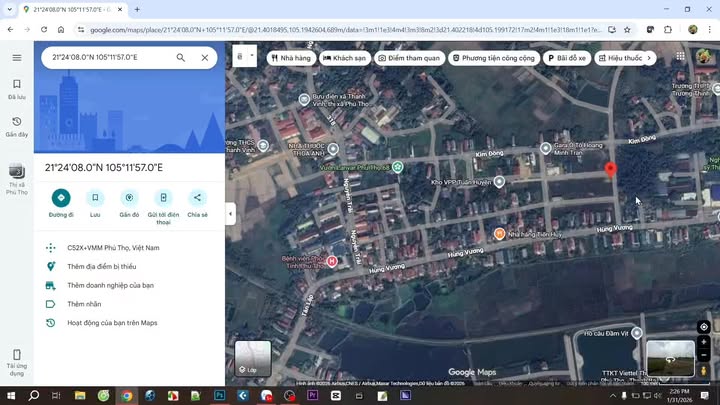Click the Chia sẻ share icon
This screenshot has width=720, height=405.
click(x=197, y=198)
